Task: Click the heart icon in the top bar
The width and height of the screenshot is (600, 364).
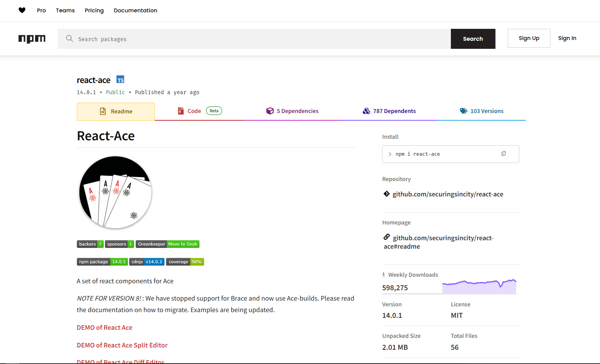Action: (22, 10)
